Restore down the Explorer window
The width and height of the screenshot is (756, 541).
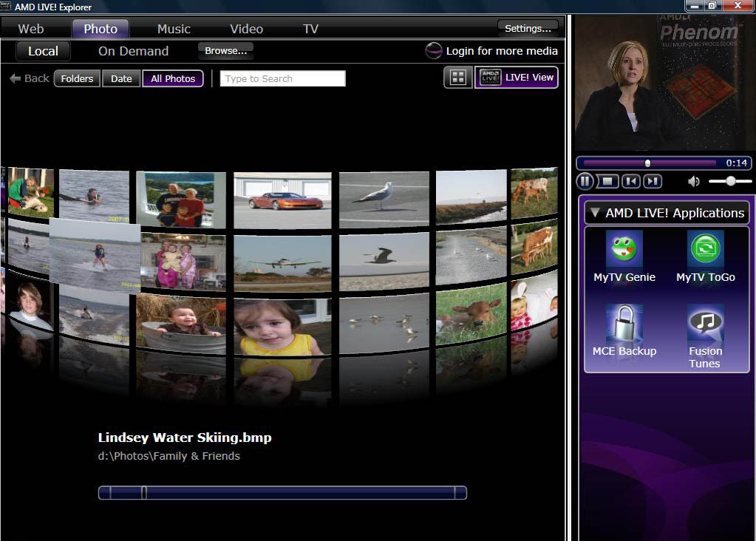point(712,6)
